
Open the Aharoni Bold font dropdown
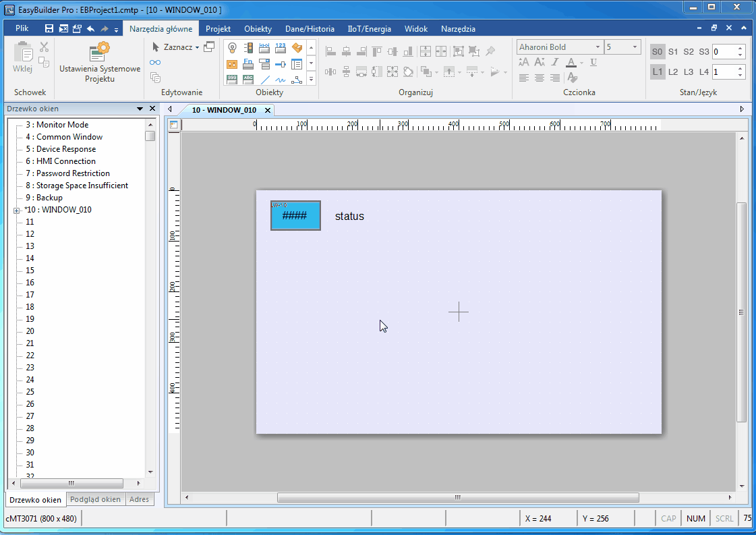tap(598, 47)
